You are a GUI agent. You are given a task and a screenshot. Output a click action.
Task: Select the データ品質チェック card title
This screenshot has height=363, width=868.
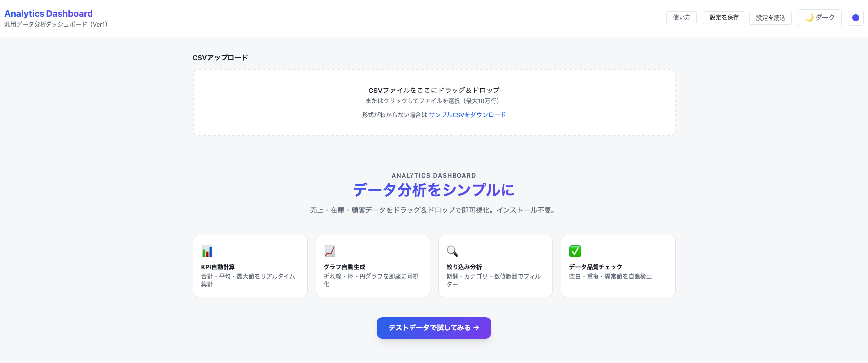click(x=595, y=267)
